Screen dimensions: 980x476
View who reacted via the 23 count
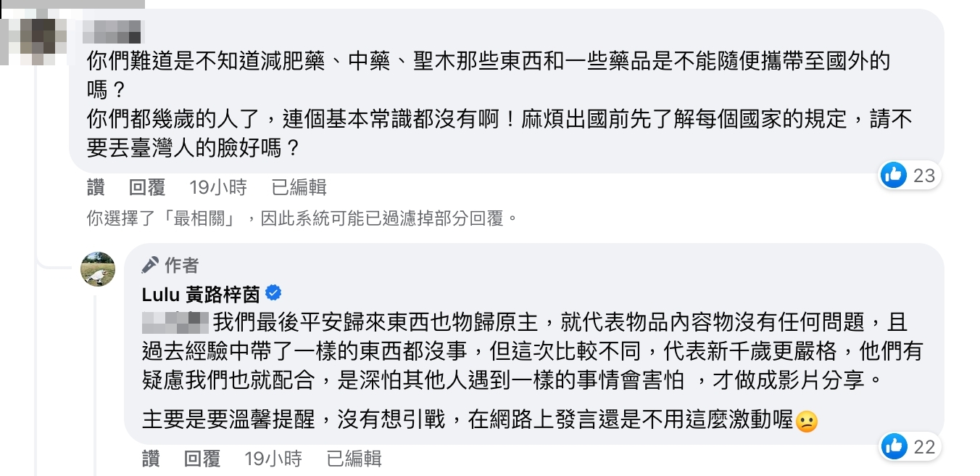point(924,176)
